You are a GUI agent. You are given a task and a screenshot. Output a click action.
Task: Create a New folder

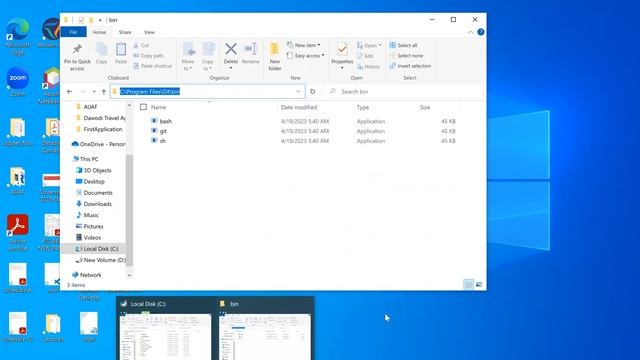click(x=275, y=56)
